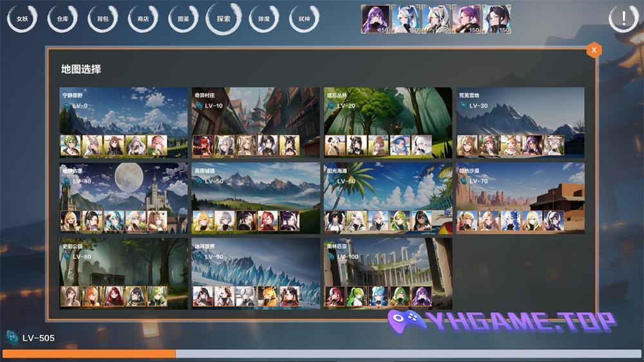Viewport: 644px width, 362px height.
Task: Select first purple-haired party member portrait
Action: click(375, 19)
